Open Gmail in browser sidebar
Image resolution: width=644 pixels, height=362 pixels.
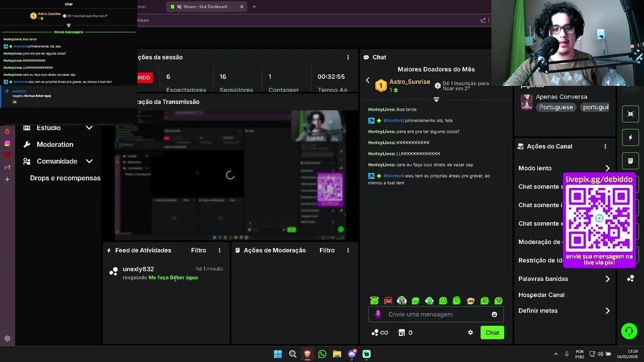(x=7, y=167)
